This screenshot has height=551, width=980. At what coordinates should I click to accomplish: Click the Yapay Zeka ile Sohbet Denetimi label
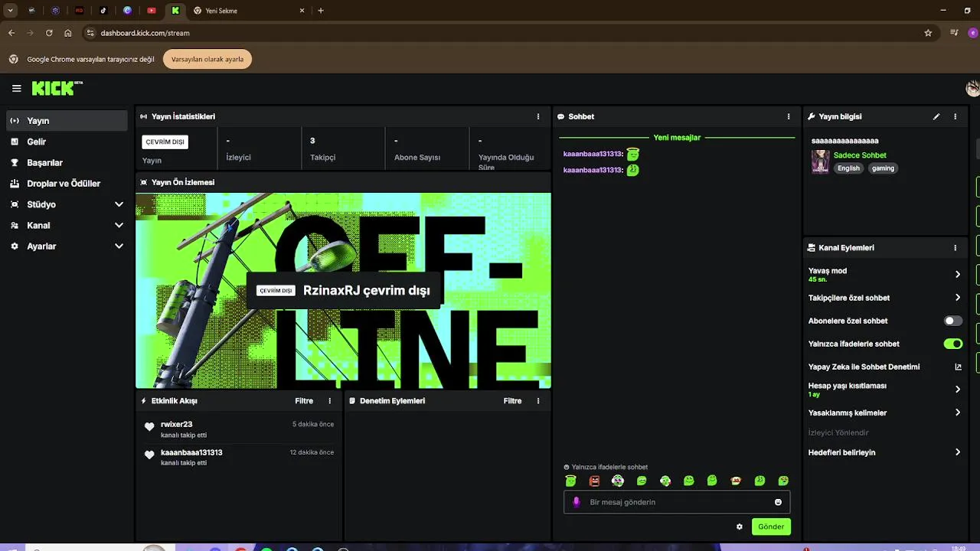[864, 367]
